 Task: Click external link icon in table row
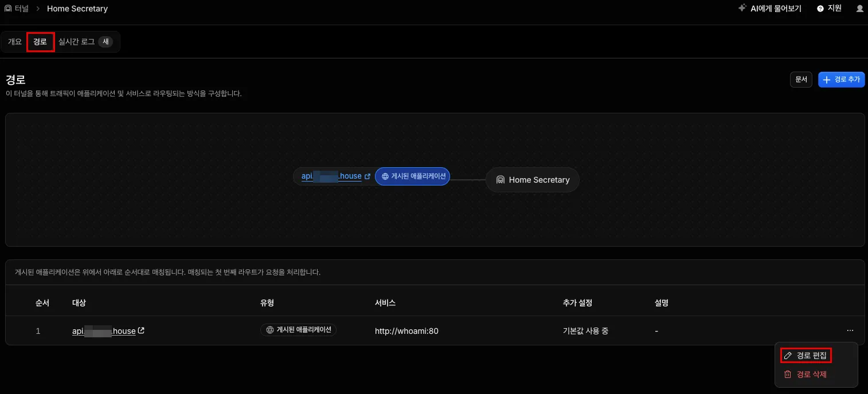click(x=142, y=330)
